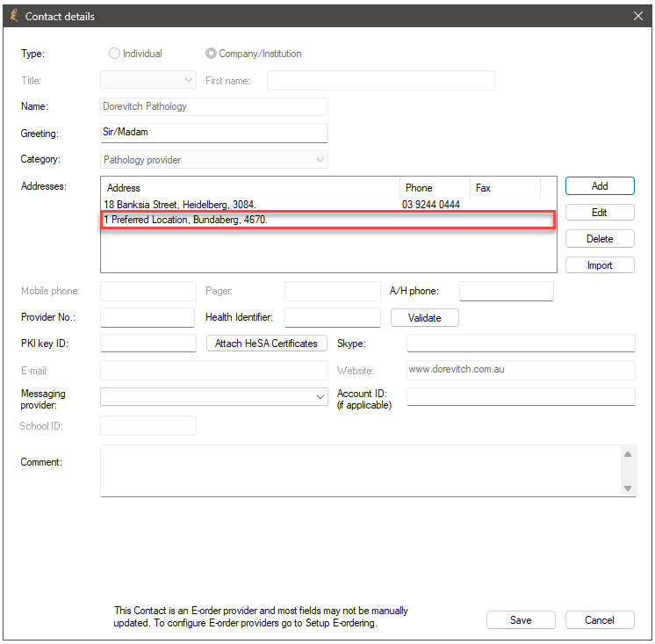
Task: Open the Messaging provider dropdown
Action: 214,396
